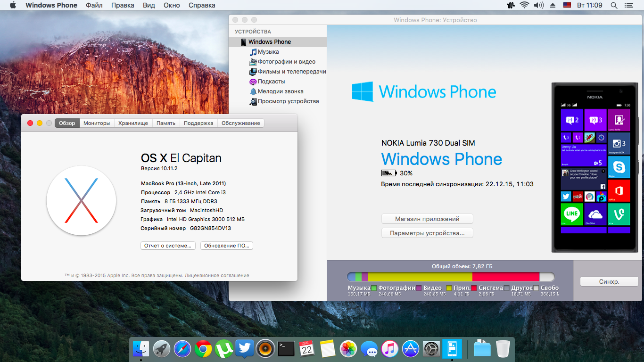Open the Окно menu

pyautogui.click(x=172, y=5)
